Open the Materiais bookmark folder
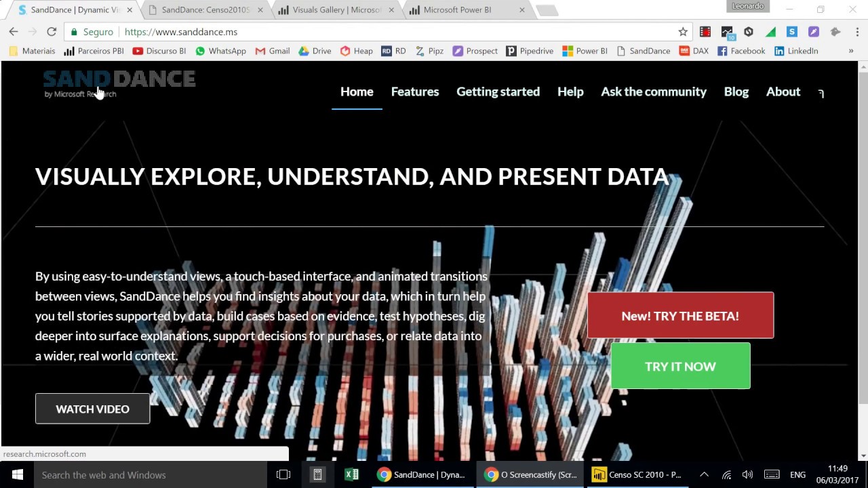 32,51
